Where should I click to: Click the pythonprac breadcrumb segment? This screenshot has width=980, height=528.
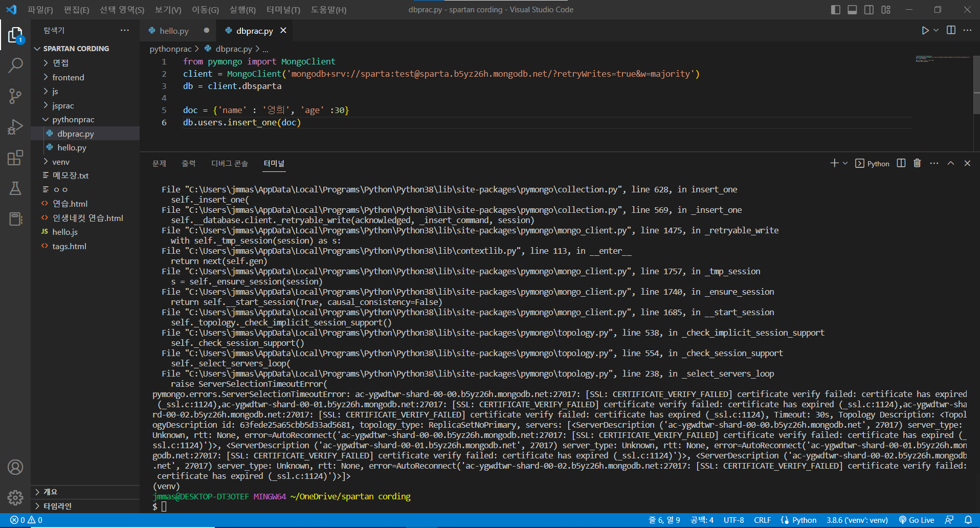(170, 49)
